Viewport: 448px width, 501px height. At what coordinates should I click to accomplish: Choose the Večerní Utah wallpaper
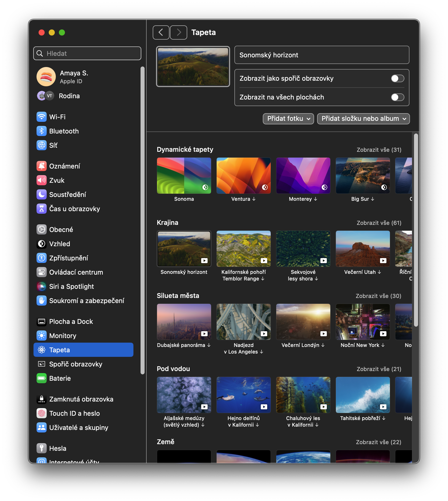pos(363,249)
